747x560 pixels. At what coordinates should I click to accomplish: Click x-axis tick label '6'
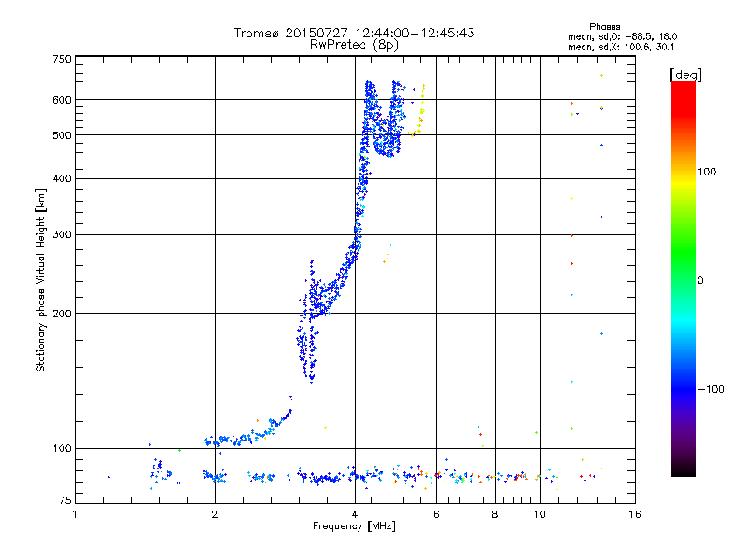click(x=436, y=514)
